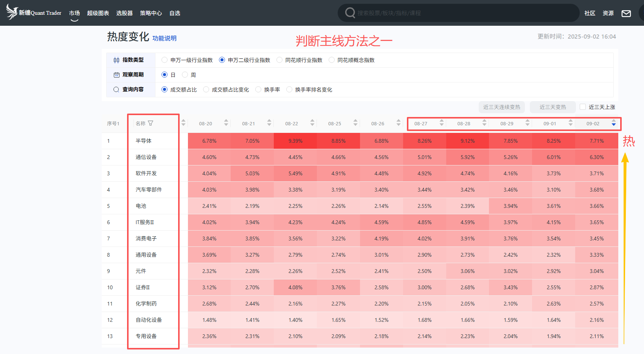Open the 策略中心 menu
Image resolution: width=644 pixels, height=354 pixels.
151,13
